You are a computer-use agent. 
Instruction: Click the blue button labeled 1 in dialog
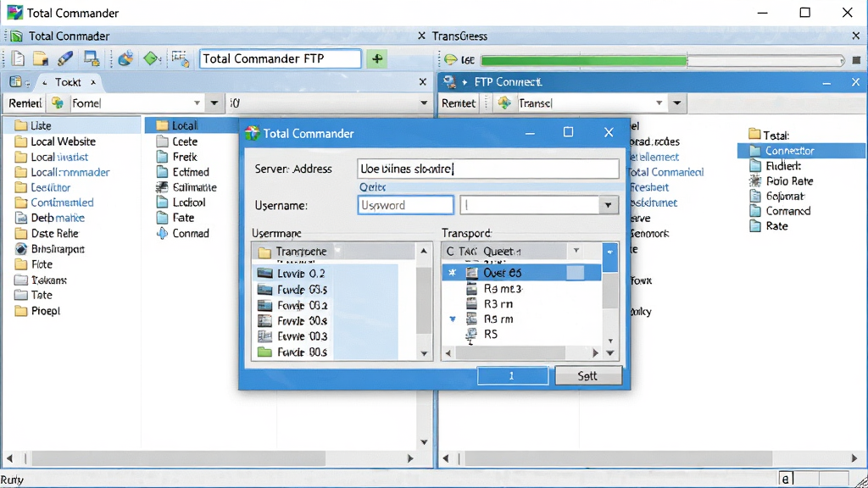click(512, 375)
